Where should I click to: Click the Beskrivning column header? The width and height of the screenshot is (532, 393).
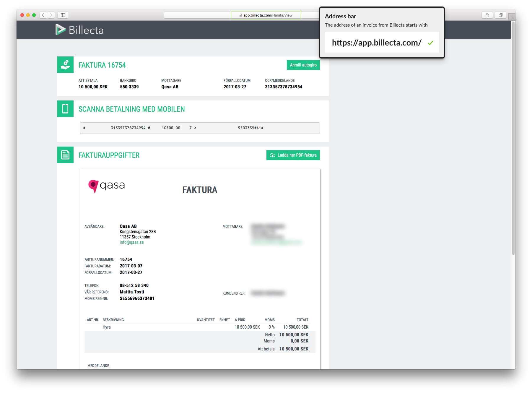coord(113,320)
